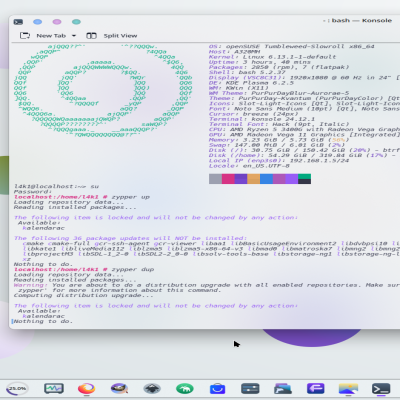Open the 25.0% usage circle widget in the dock

(17, 389)
